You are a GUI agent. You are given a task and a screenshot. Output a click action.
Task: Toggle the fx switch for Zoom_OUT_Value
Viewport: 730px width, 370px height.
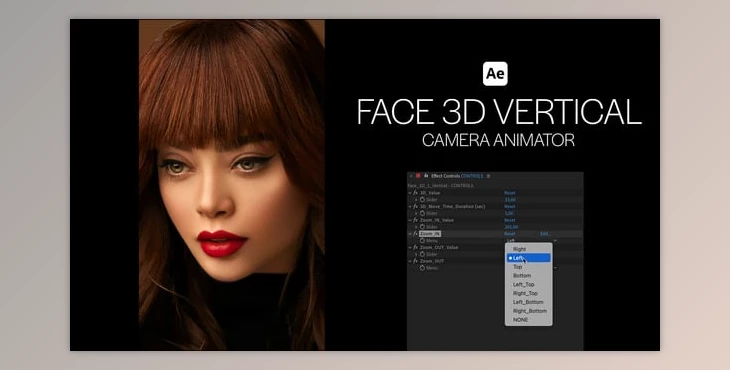(x=415, y=247)
